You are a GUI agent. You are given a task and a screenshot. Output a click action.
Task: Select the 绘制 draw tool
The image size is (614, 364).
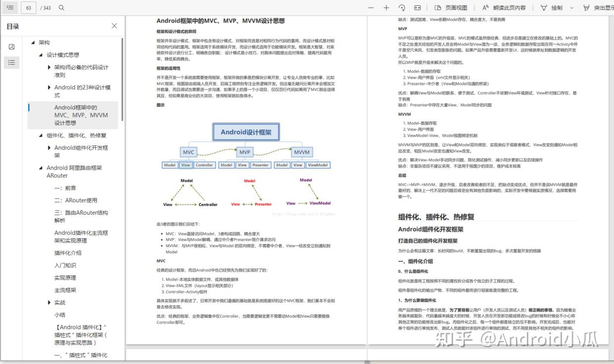(552, 8)
